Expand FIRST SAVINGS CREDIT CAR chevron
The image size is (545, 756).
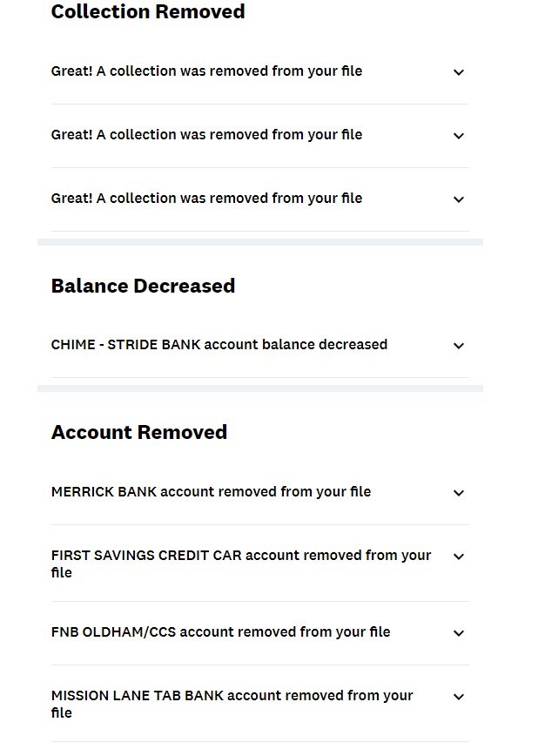pos(459,557)
